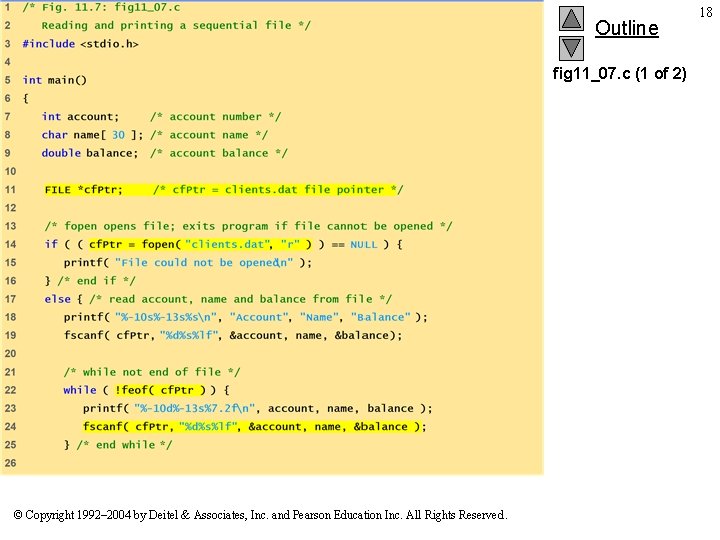This screenshot has width=720, height=540.
Task: Click the up arrow navigation icon
Action: [571, 18]
